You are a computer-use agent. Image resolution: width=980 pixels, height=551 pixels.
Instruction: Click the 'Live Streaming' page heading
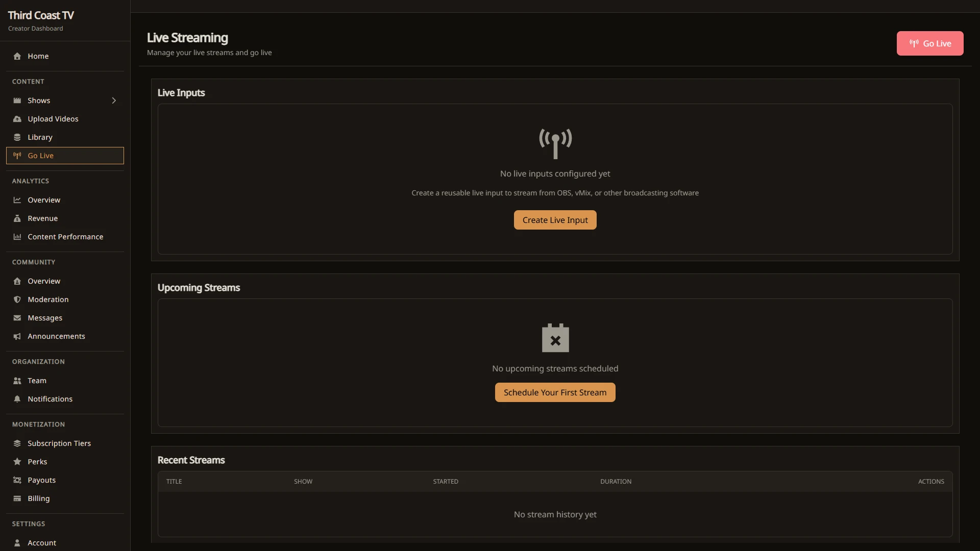(187, 38)
